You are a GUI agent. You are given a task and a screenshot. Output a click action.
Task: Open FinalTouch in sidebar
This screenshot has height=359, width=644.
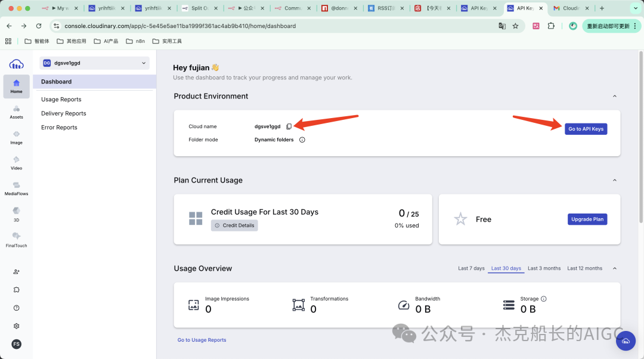point(17,240)
